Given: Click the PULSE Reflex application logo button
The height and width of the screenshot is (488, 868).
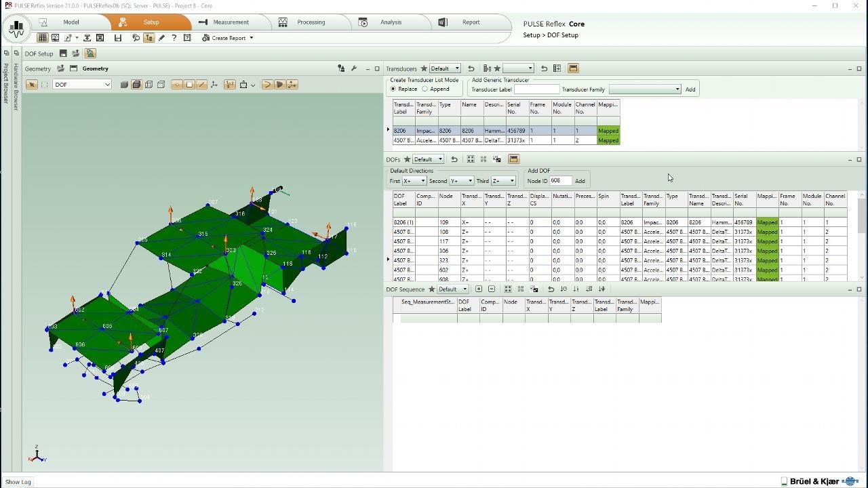Looking at the screenshot, I should [x=16, y=28].
